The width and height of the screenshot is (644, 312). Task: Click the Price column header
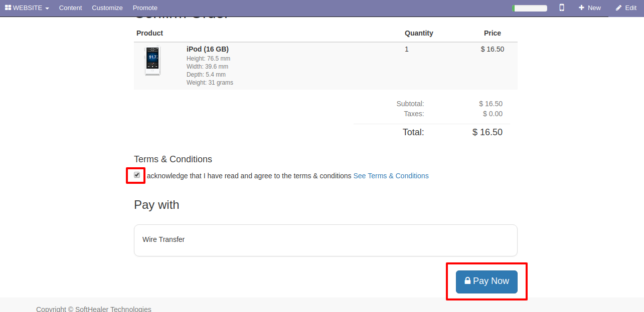click(x=493, y=33)
